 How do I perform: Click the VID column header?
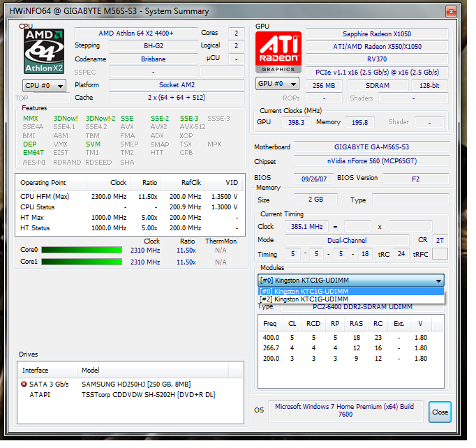tap(225, 182)
